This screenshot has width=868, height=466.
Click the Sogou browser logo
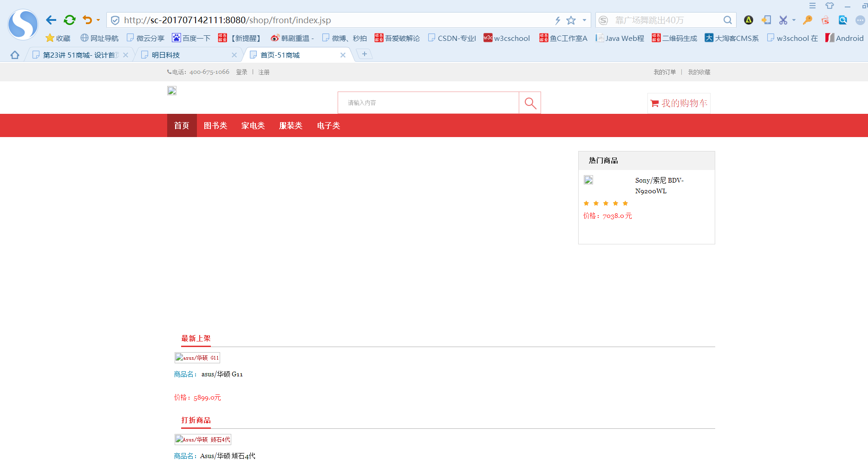click(23, 25)
